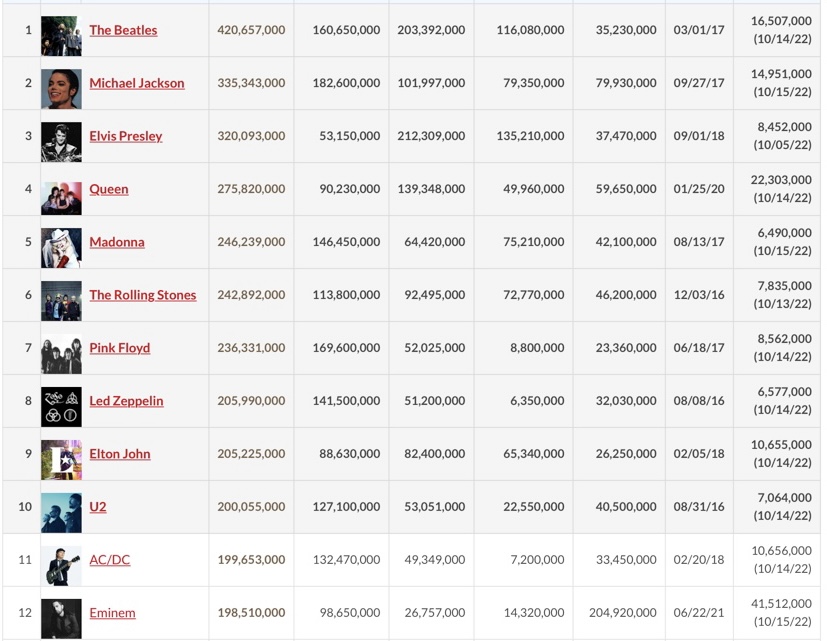Image resolution: width=827 pixels, height=641 pixels.
Task: Open the Queen artist page link
Action: 108,189
